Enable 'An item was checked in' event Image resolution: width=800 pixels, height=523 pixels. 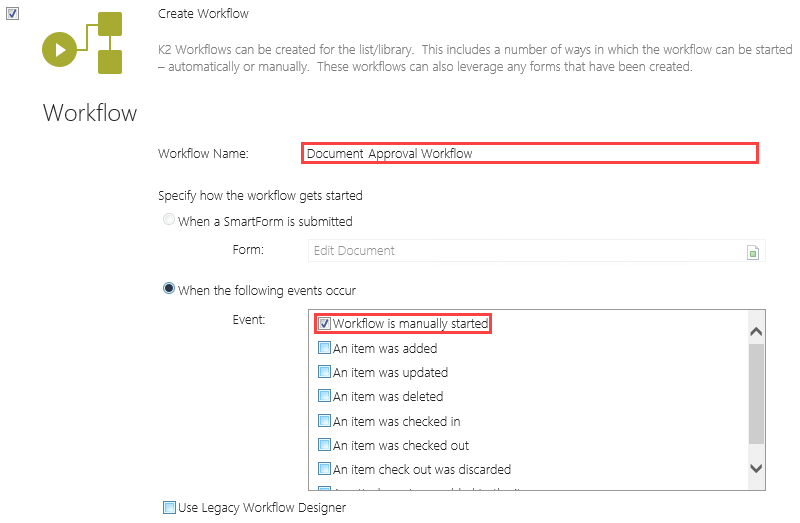(x=324, y=421)
